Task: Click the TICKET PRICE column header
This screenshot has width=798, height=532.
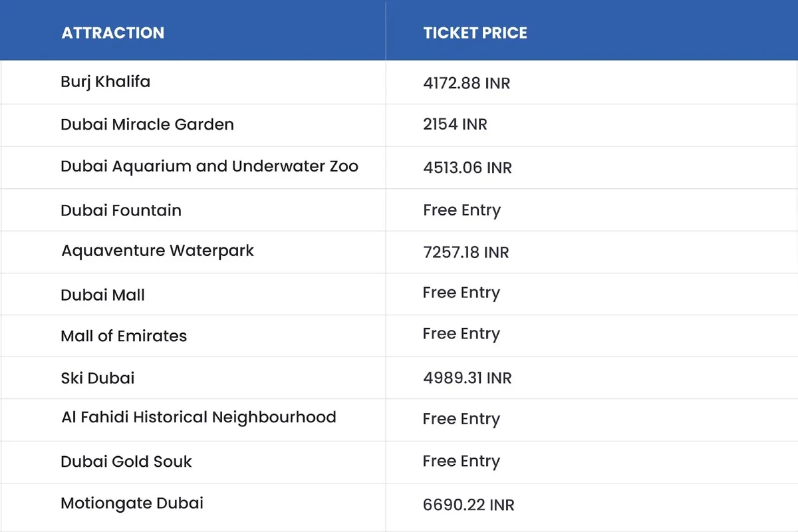Action: 475,33
